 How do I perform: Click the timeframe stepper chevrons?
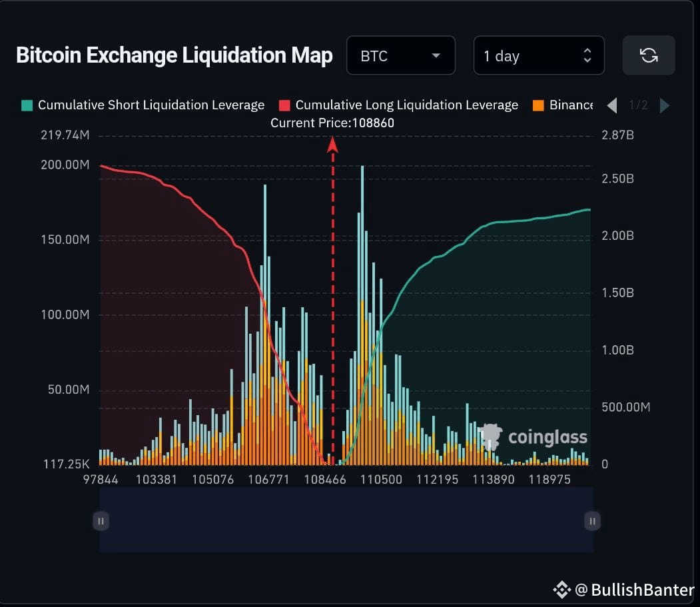(x=587, y=55)
